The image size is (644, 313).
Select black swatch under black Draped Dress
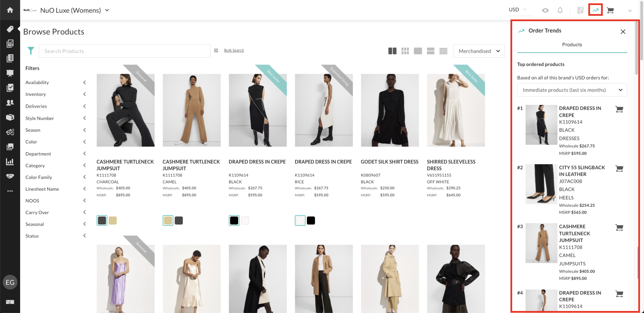tap(234, 220)
